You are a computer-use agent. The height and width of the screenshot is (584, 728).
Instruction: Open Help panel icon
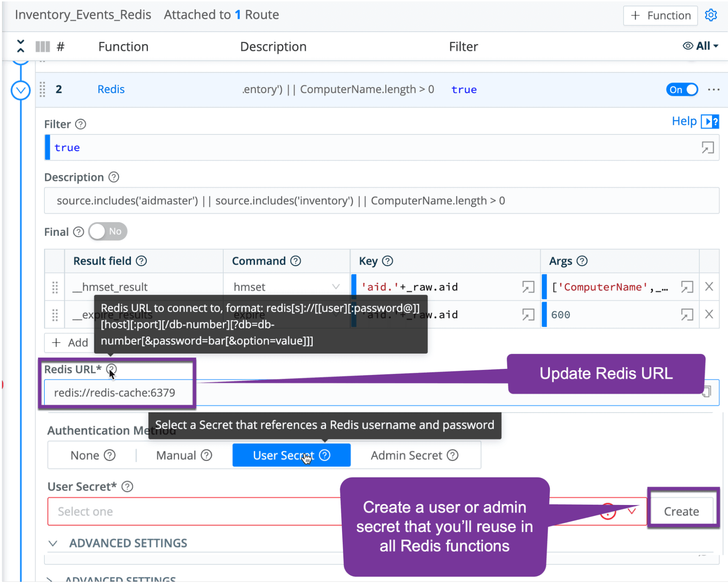710,121
